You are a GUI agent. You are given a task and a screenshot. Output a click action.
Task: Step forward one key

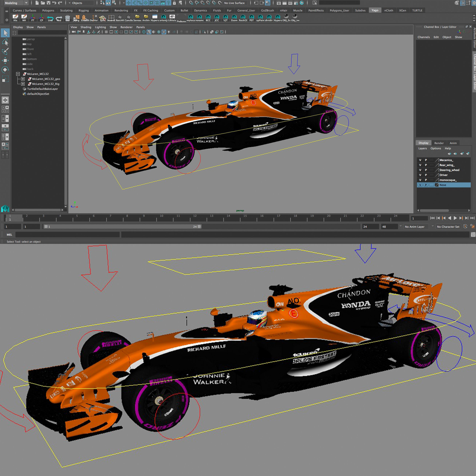[x=461, y=218]
